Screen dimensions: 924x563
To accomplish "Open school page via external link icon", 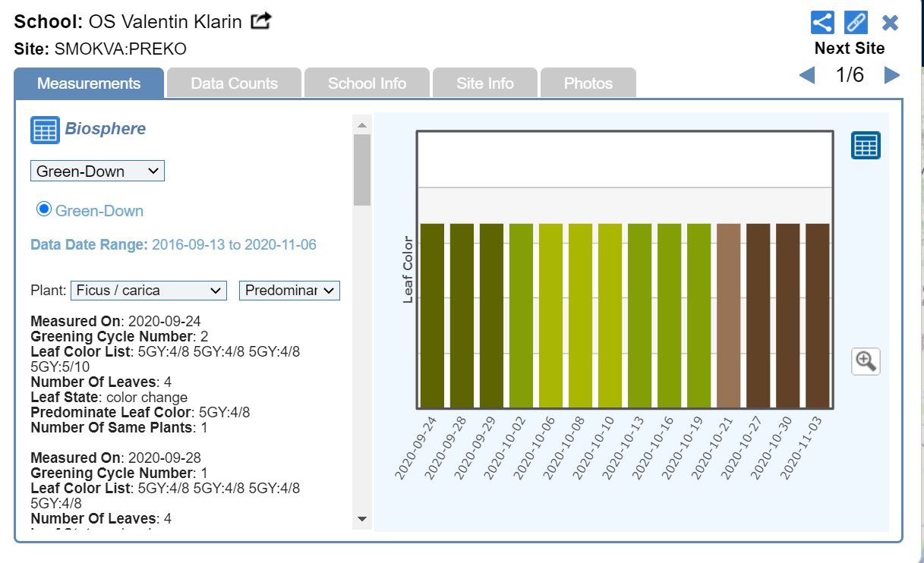I will click(x=260, y=21).
